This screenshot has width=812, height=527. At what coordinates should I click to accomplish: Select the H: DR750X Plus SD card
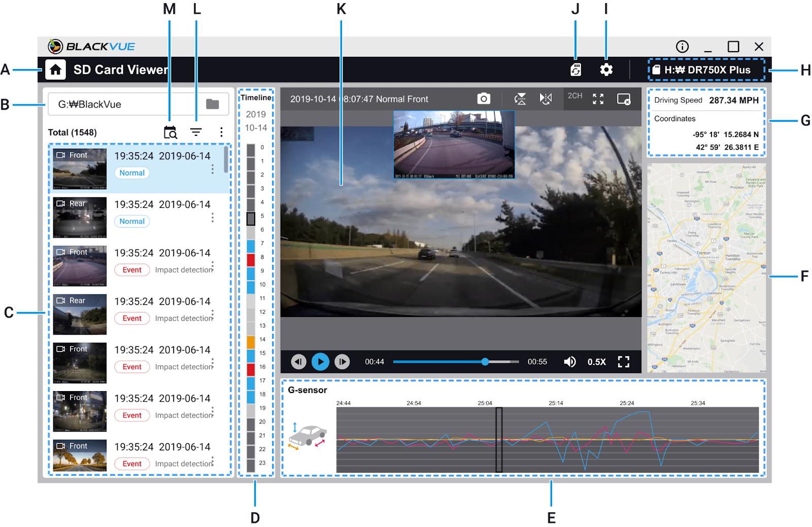coord(706,70)
